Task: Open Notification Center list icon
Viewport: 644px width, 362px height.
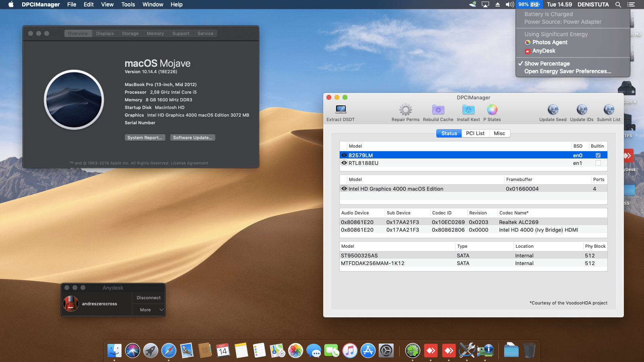Action: pyautogui.click(x=631, y=4)
